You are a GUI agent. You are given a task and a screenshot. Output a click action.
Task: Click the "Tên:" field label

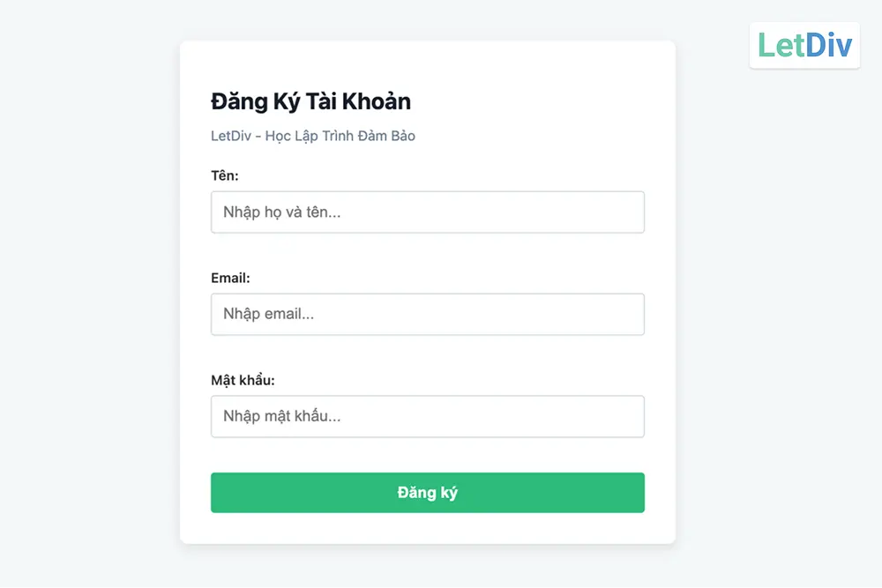click(x=225, y=175)
